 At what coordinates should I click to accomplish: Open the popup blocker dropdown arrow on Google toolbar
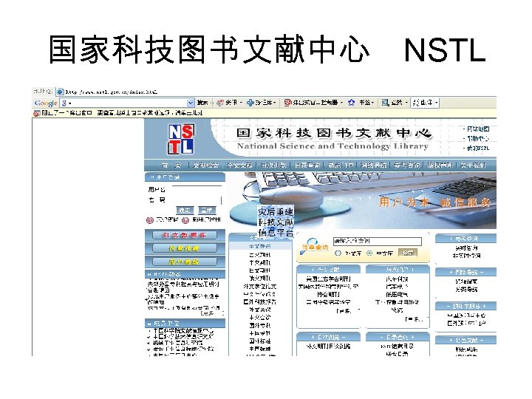point(341,103)
